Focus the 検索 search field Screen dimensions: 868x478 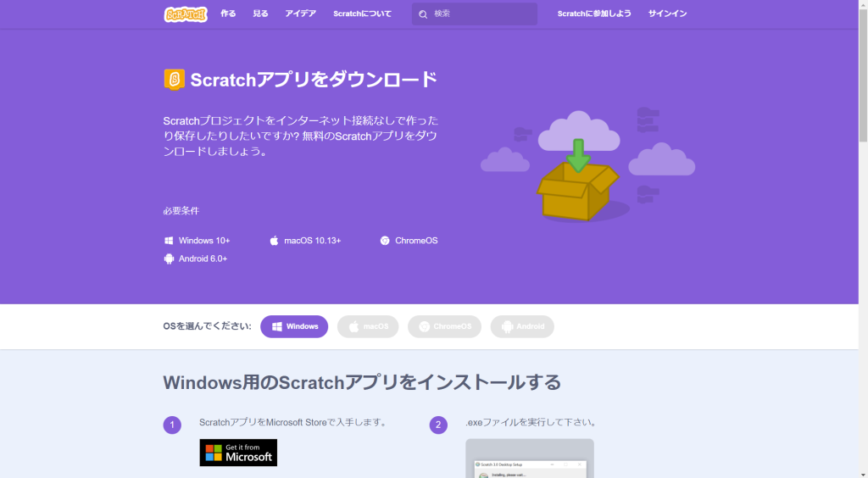tap(481, 14)
